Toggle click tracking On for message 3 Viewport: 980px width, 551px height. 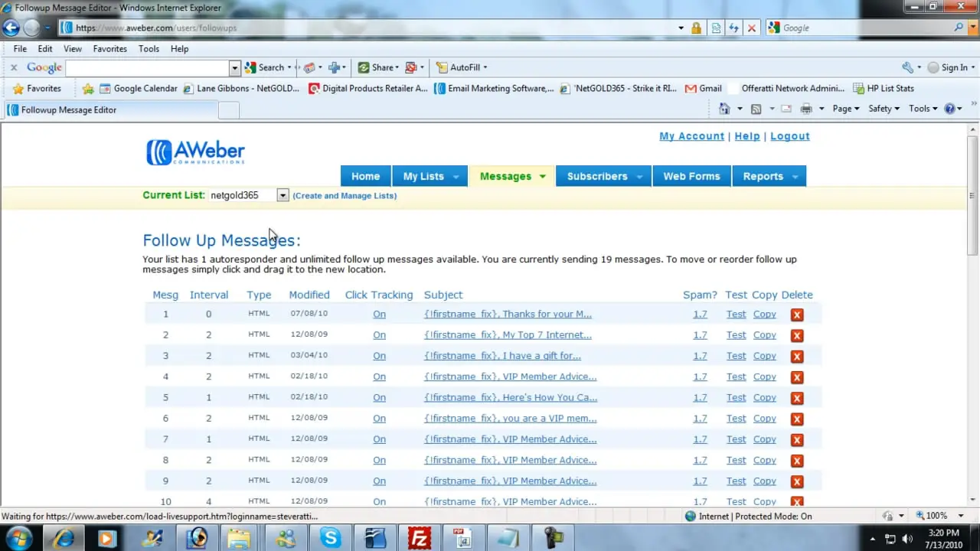click(x=379, y=356)
